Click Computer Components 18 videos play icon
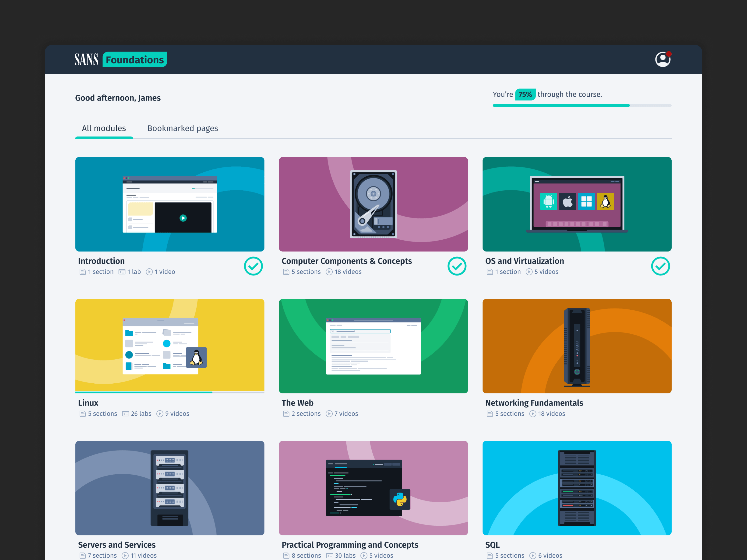The image size is (747, 560). [x=329, y=272]
